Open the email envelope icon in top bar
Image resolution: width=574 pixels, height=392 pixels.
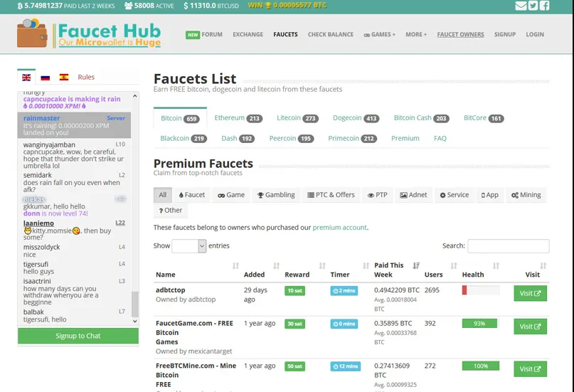point(521,6)
